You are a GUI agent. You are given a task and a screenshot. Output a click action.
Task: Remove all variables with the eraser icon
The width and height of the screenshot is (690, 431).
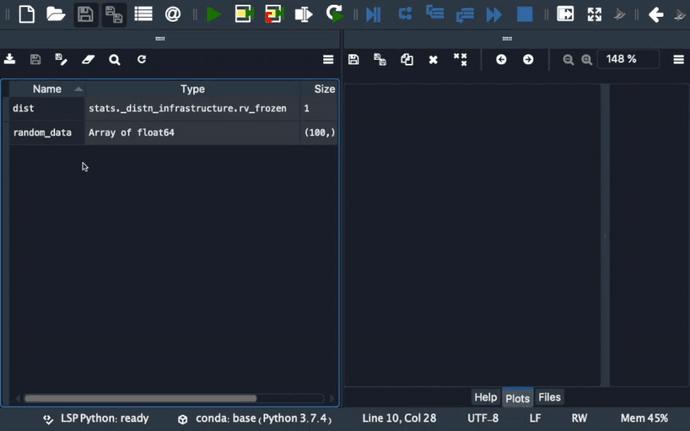point(88,59)
